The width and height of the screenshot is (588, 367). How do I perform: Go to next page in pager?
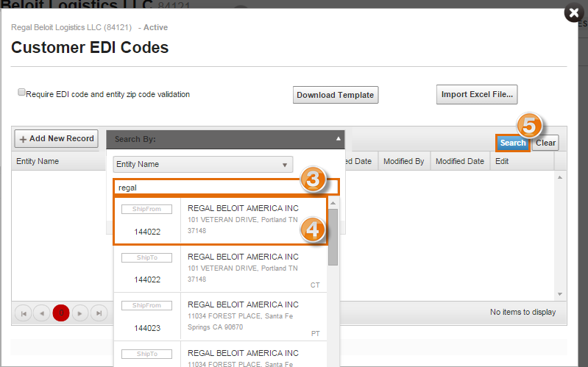pos(80,313)
